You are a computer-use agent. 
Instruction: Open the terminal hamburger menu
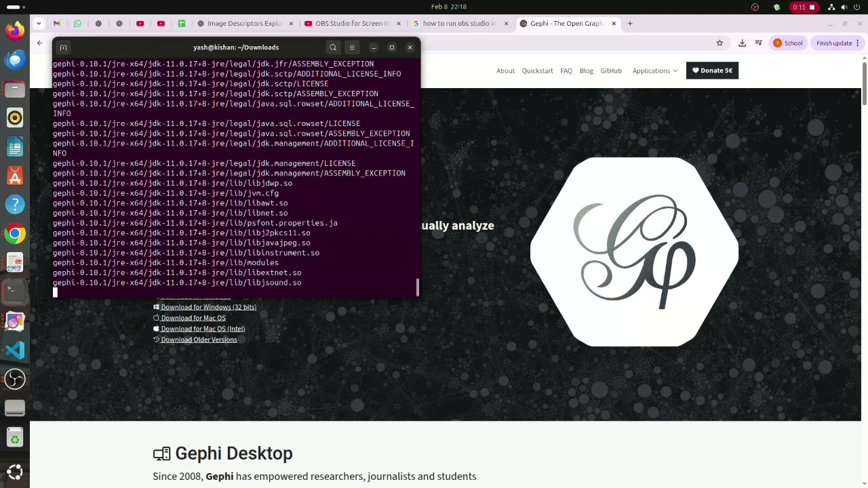click(352, 47)
